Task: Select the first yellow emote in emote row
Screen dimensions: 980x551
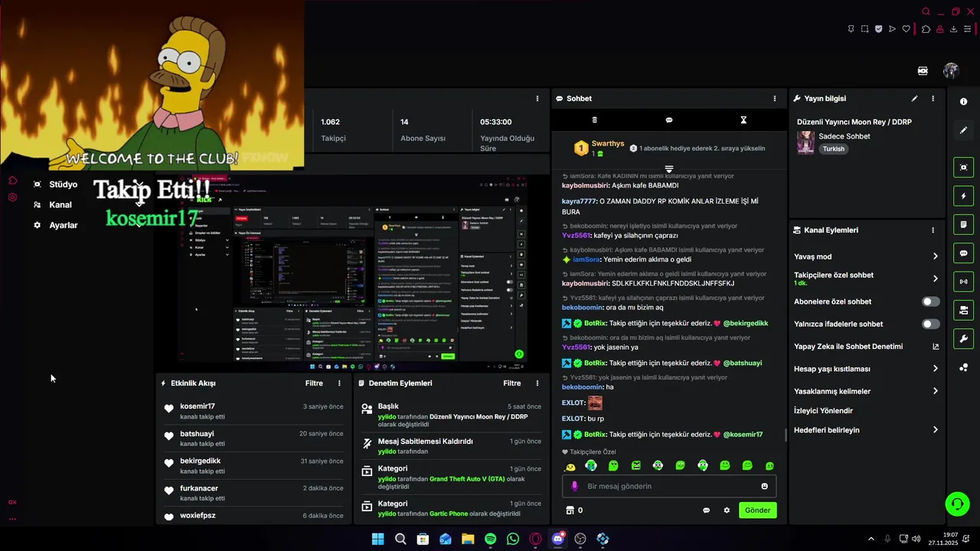Action: [570, 466]
